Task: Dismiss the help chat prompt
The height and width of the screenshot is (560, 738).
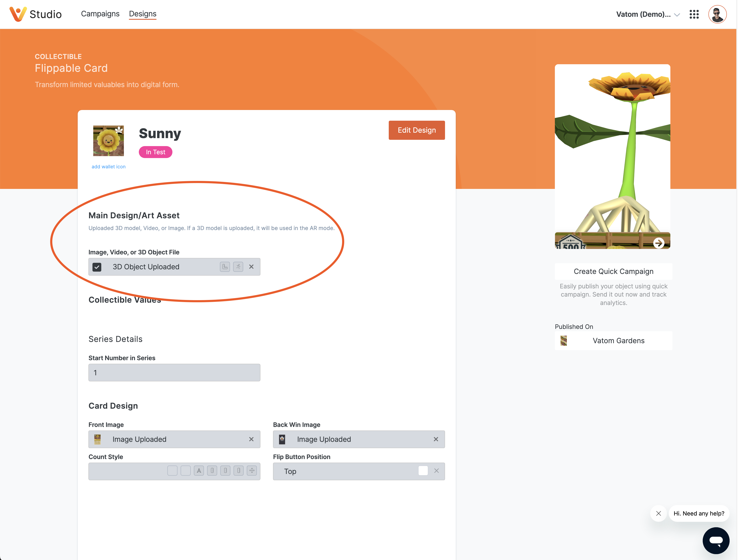Action: (658, 513)
